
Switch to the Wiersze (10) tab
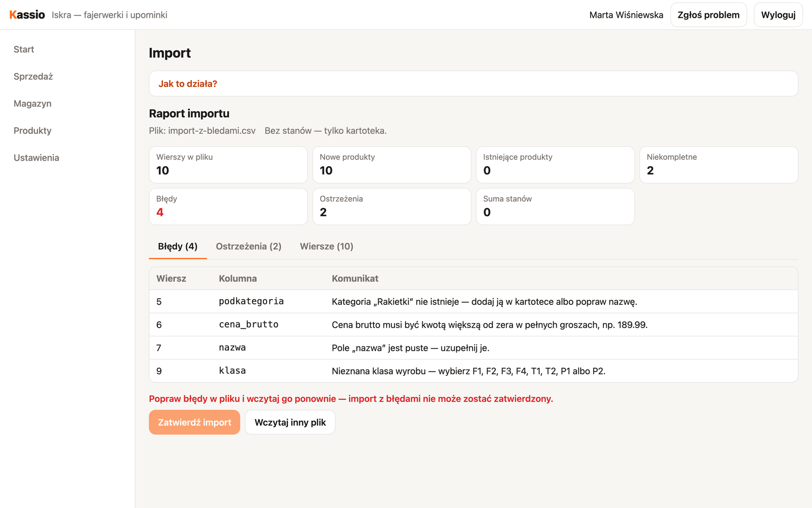[326, 246]
